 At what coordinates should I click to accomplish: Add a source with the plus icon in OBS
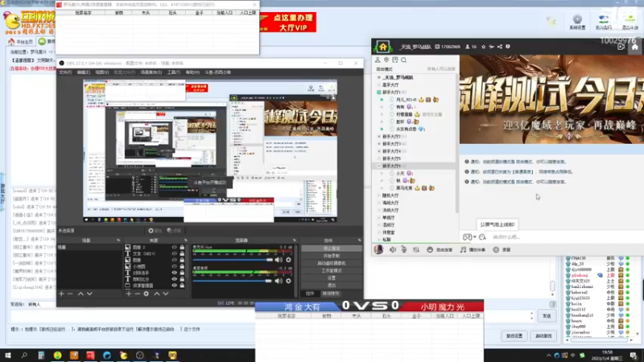129,294
